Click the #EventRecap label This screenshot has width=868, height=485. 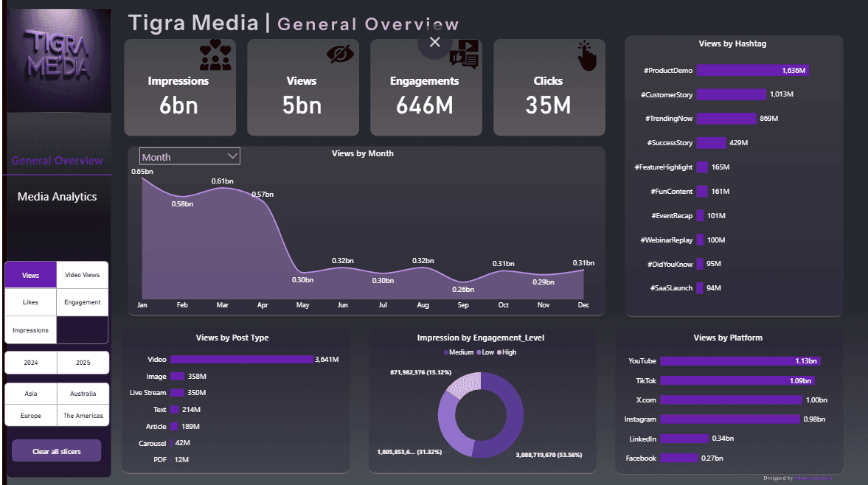tap(672, 216)
